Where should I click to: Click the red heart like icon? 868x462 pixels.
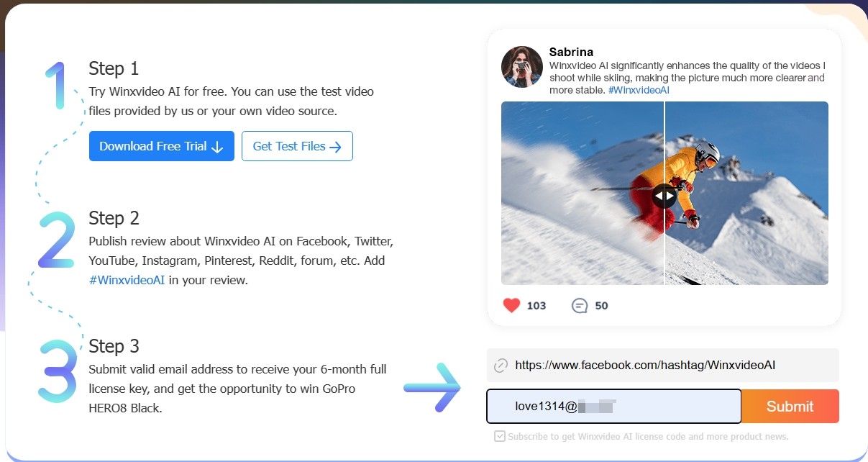pos(511,306)
